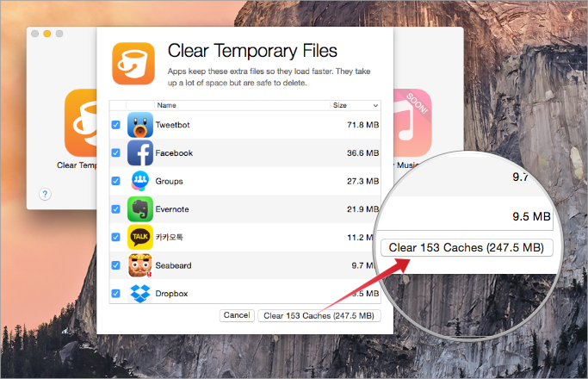Click Clear 153 Caches button
This screenshot has width=588, height=379.
(x=319, y=315)
